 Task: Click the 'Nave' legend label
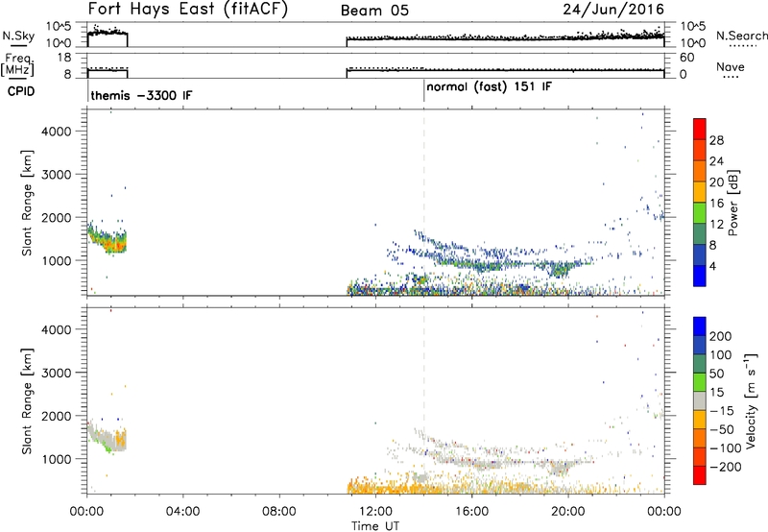pos(731,66)
